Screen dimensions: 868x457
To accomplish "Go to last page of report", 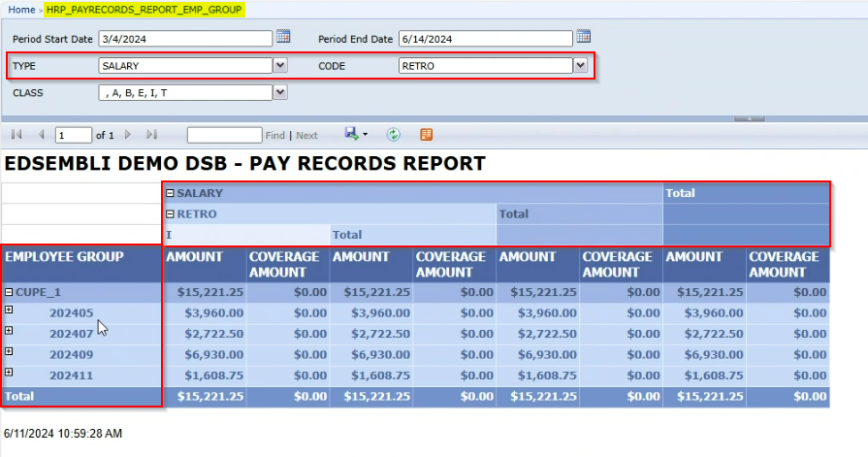I will (151, 135).
